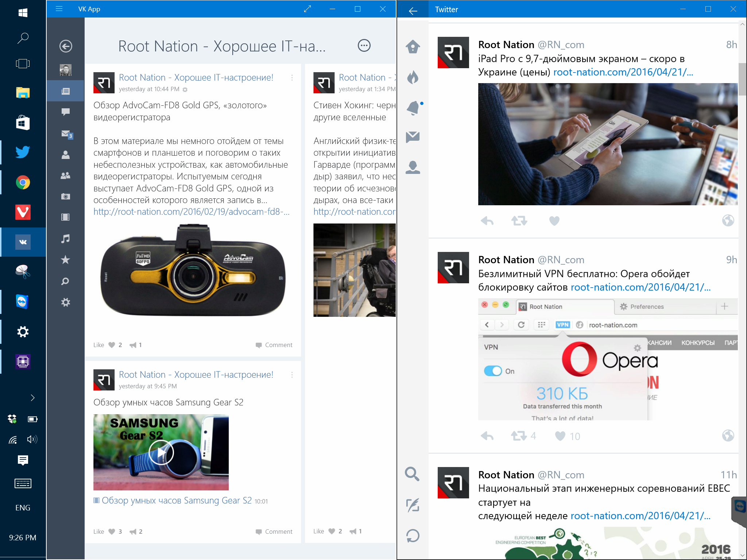
Task: Share the AdvoCam-FD8 post
Action: click(x=136, y=345)
